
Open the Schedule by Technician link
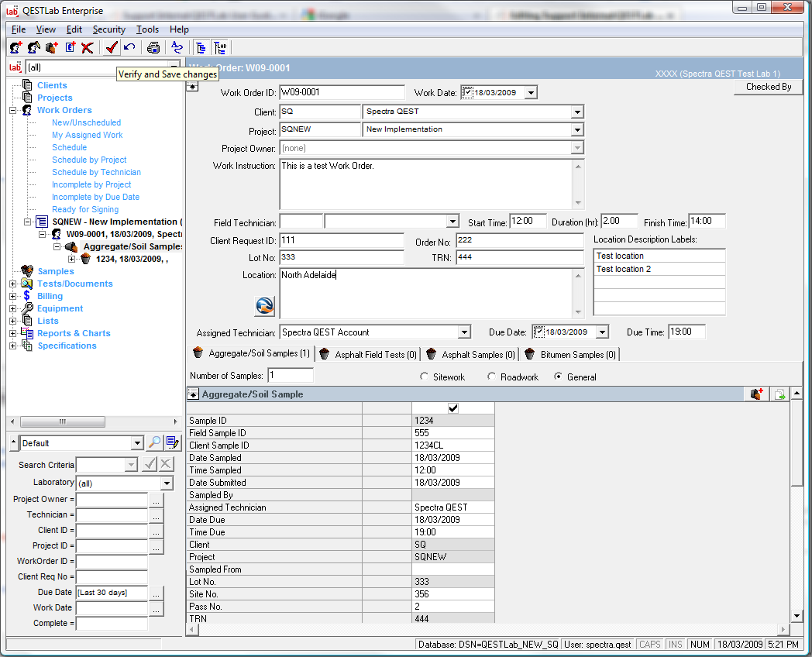pos(96,172)
